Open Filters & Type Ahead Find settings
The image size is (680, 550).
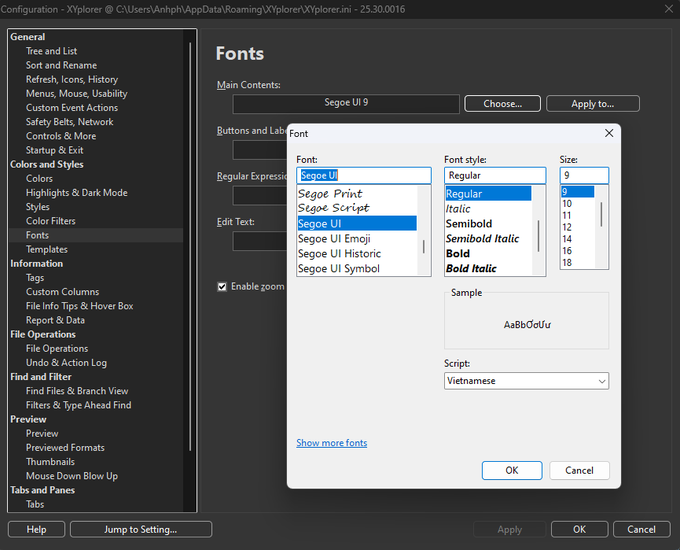pyautogui.click(x=78, y=405)
